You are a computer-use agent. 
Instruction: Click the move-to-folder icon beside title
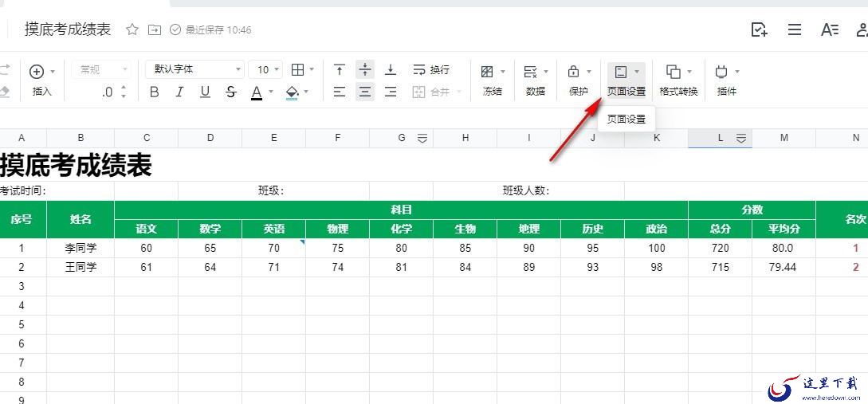click(155, 30)
